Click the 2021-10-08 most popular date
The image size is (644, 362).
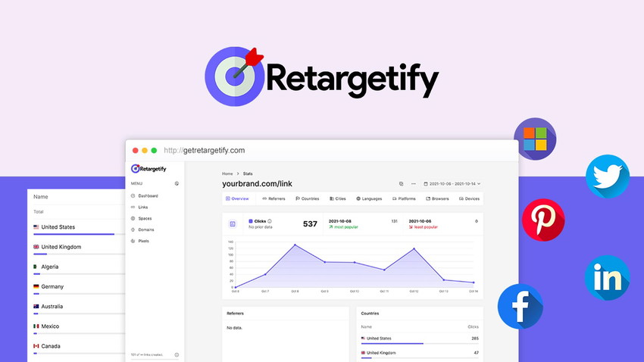tap(339, 221)
